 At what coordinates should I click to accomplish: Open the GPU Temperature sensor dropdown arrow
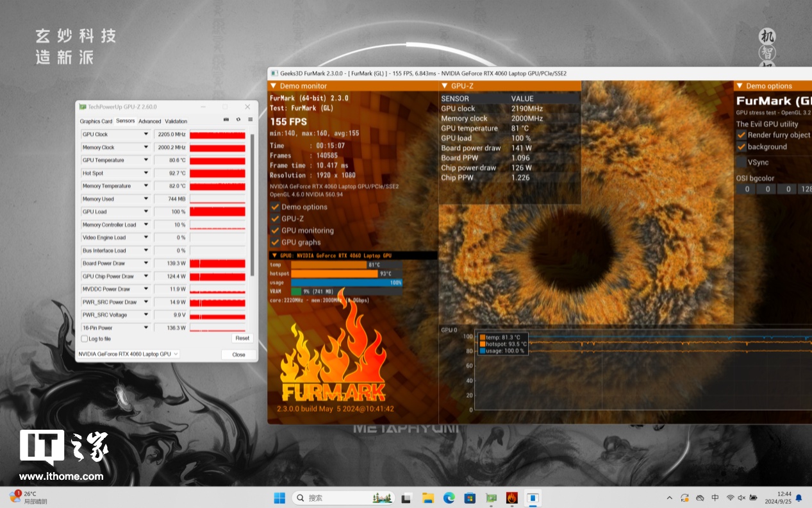point(146,160)
